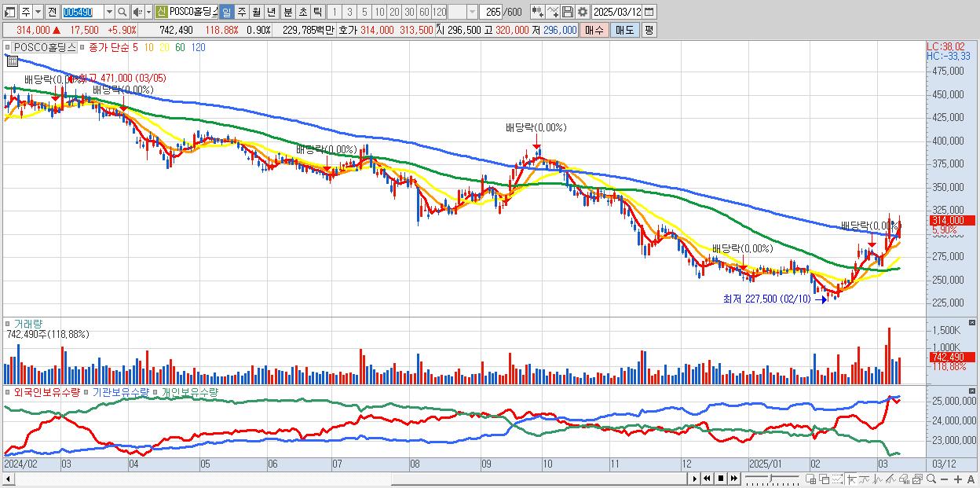Click the magnifier zoom icon at bottom right
The image size is (980, 488).
(x=931, y=479)
